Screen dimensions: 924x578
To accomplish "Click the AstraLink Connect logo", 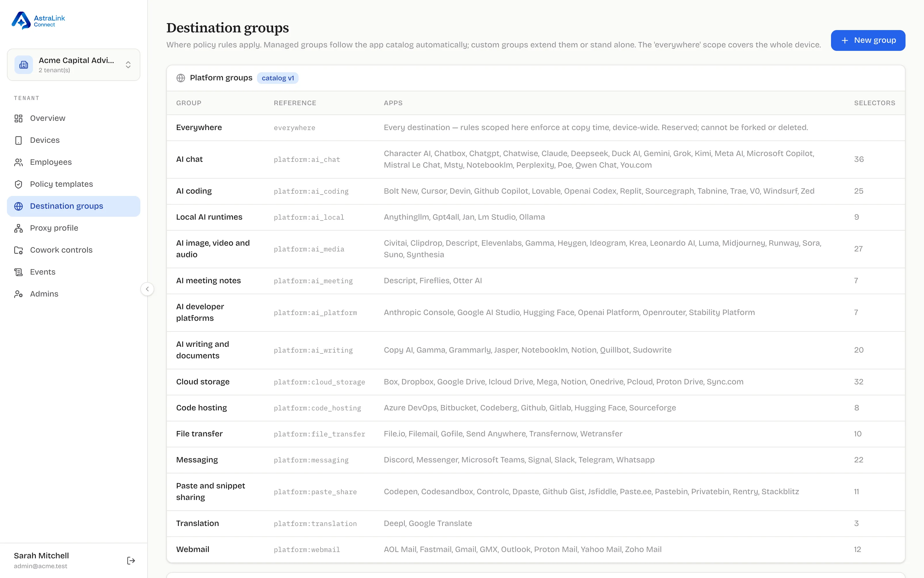I will [x=38, y=21].
